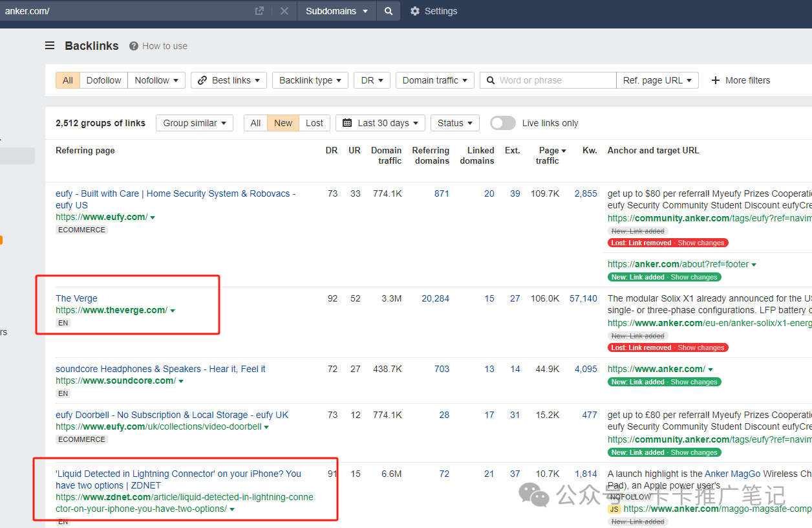Screen dimensions: 812x528
Task: Click the 871 referring domains value
Action: point(442,193)
